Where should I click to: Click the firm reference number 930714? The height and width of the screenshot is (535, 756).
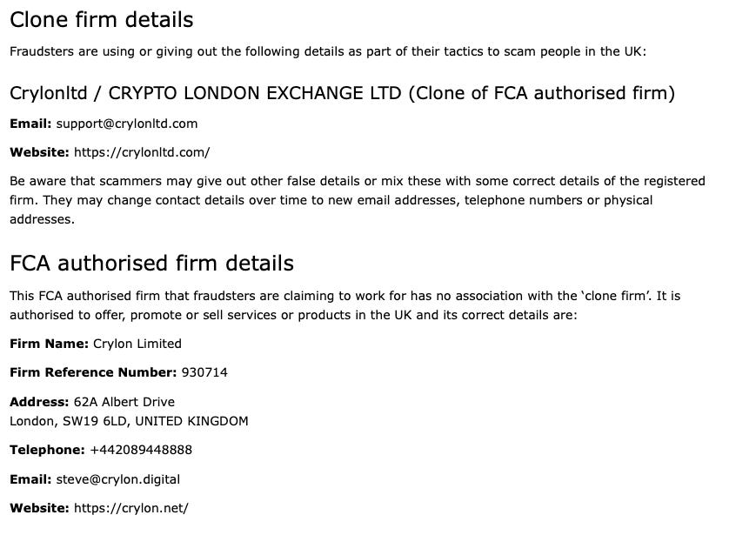click(204, 372)
